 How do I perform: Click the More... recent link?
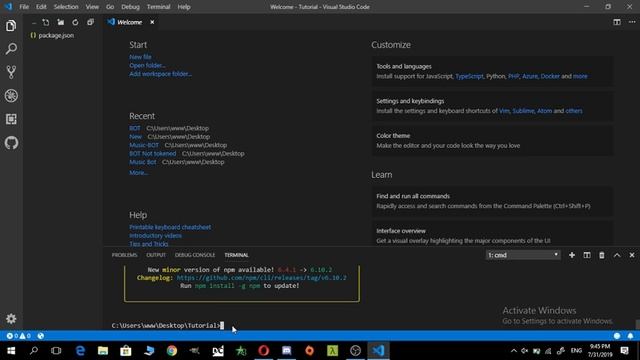point(139,173)
